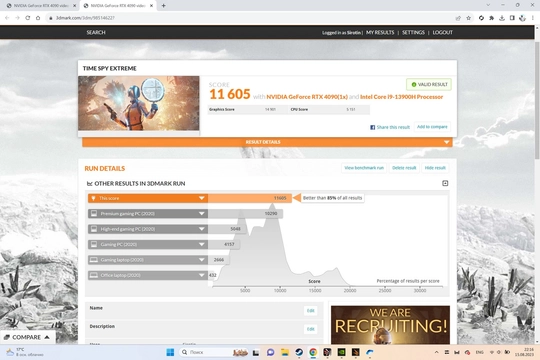Click the browser home icon
The height and width of the screenshot is (360, 540).
click(38, 18)
